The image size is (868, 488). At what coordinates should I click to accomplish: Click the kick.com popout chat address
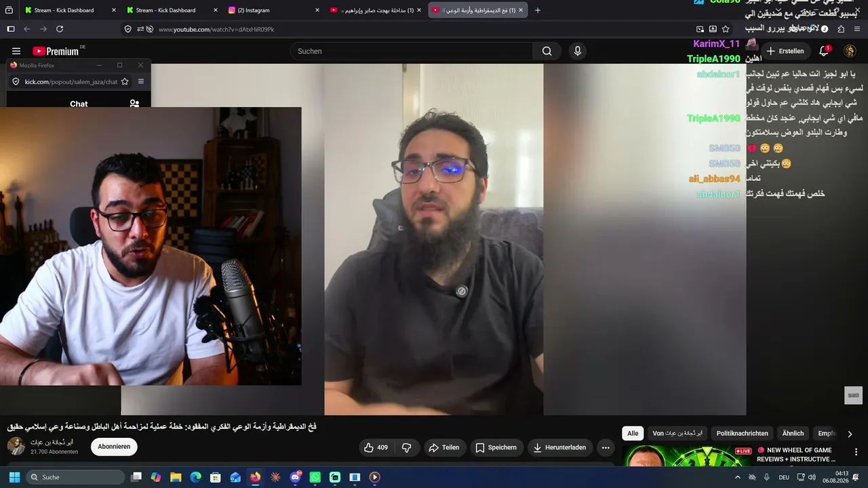tap(71, 81)
